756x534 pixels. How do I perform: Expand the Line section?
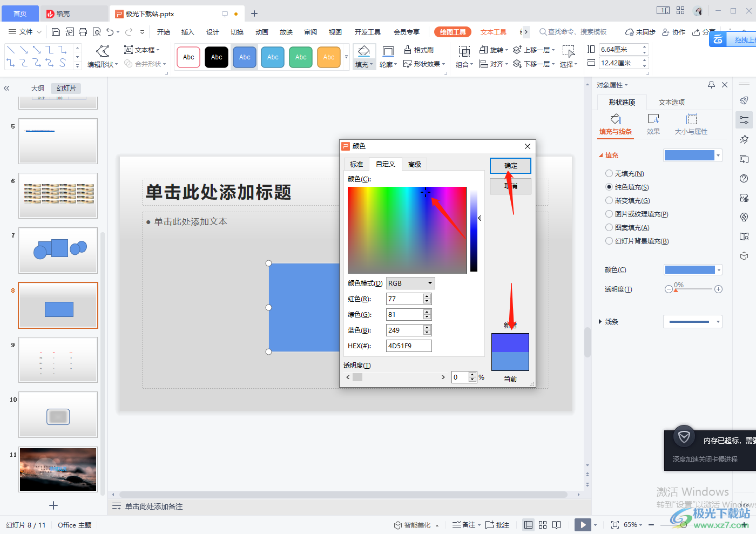[600, 322]
